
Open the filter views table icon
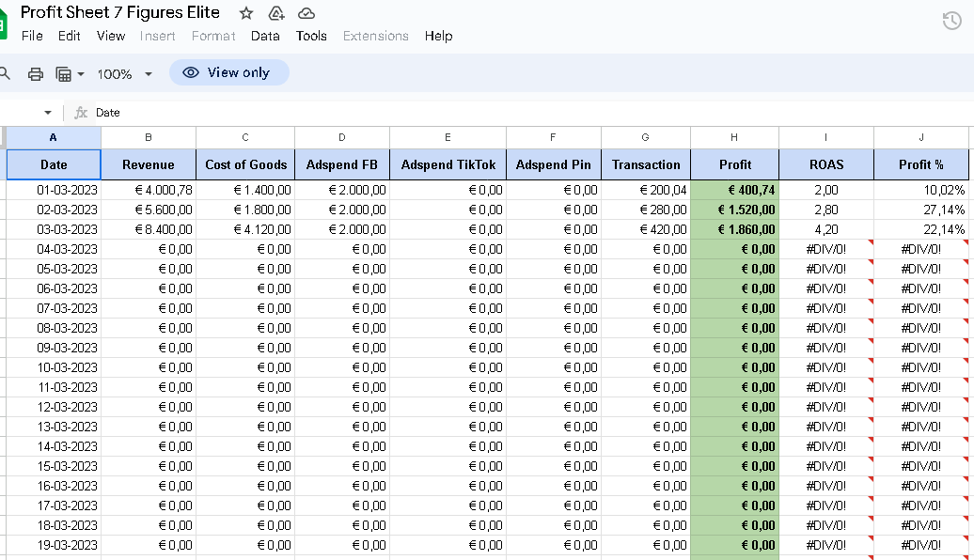pyautogui.click(x=63, y=73)
